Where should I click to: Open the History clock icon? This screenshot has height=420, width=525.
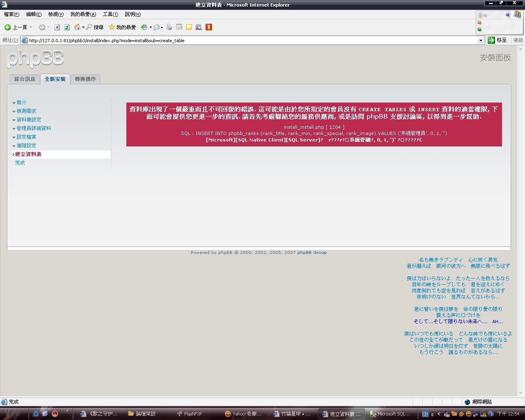[144, 27]
